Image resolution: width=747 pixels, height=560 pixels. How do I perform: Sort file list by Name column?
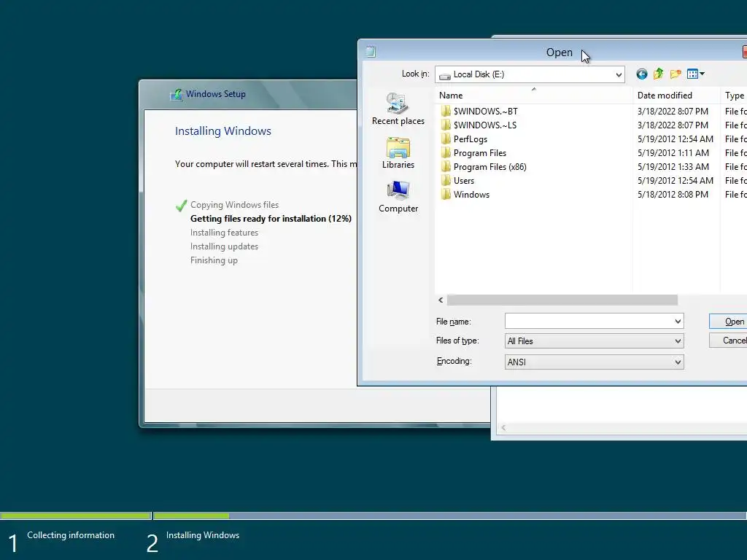pyautogui.click(x=533, y=96)
